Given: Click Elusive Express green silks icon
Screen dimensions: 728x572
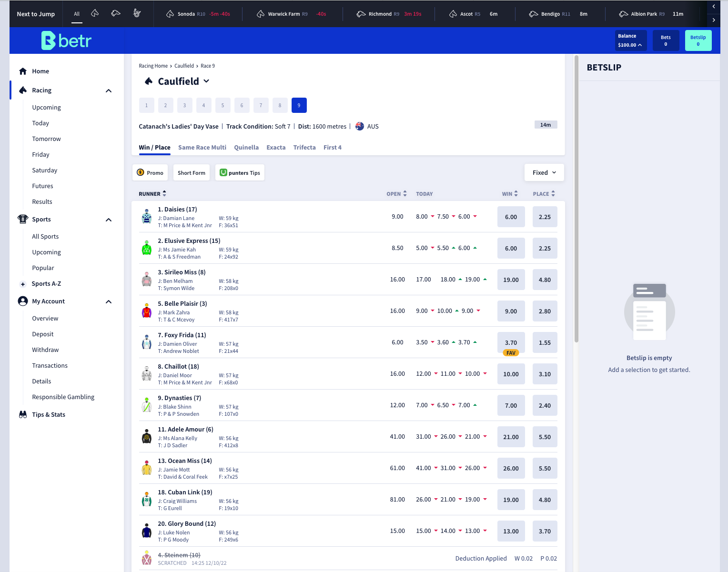Looking at the screenshot, I should coord(147,248).
